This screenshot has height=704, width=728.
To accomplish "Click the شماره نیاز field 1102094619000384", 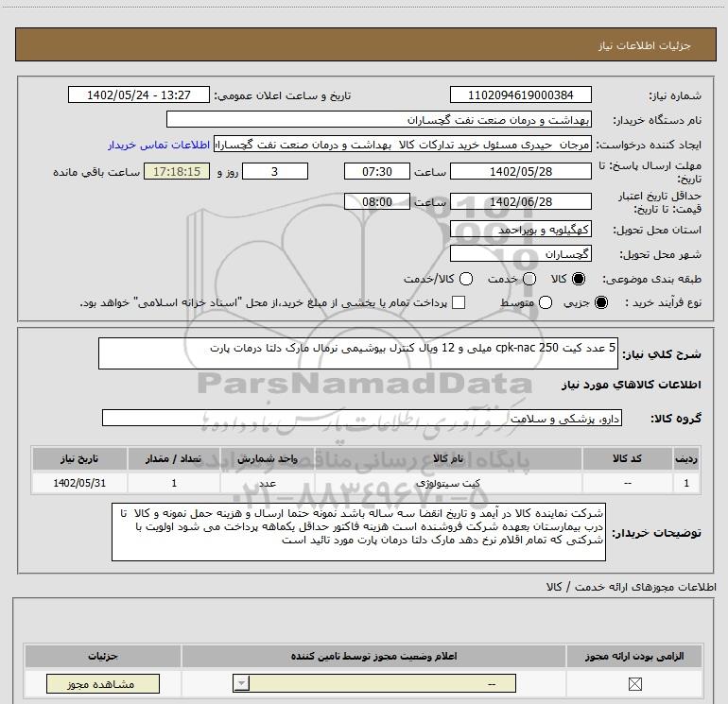I will 520,94.
